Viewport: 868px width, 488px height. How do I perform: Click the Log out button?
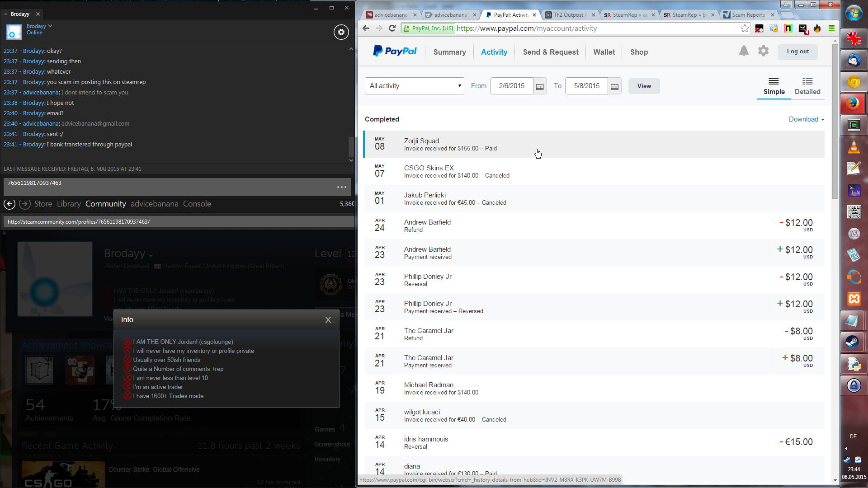(798, 52)
